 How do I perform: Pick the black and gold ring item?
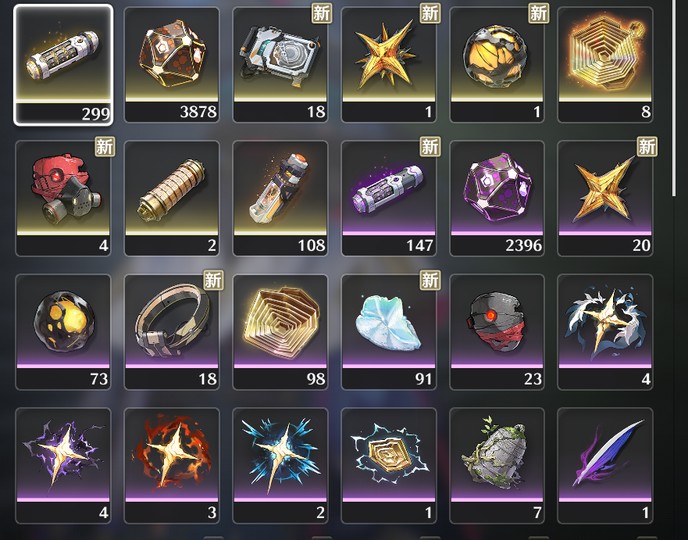point(172,332)
